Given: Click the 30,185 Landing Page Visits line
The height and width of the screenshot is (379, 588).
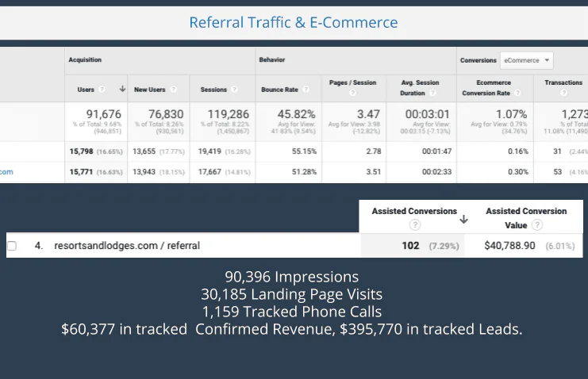Looking at the screenshot, I should point(292,294).
